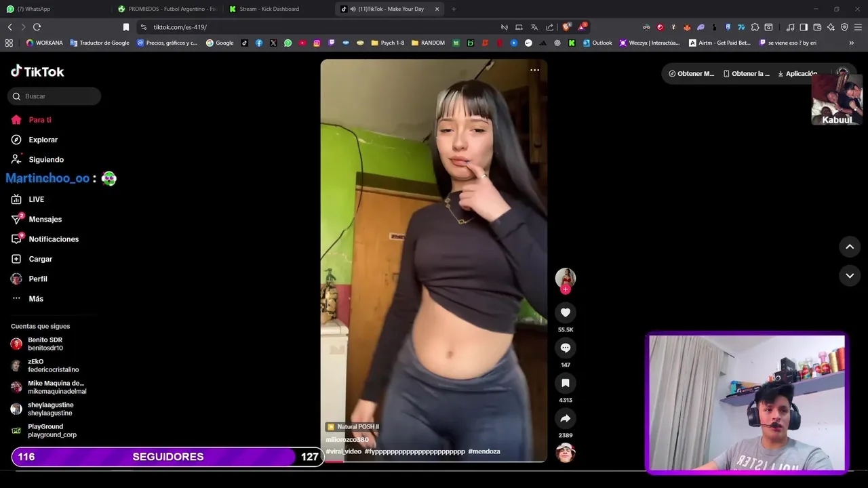The image size is (868, 488).
Task: Open Mensajes inbox
Action: pos(37,219)
